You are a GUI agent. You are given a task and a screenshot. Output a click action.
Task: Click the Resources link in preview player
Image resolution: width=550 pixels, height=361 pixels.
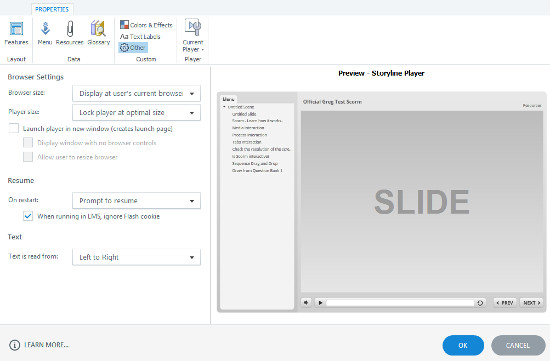532,106
